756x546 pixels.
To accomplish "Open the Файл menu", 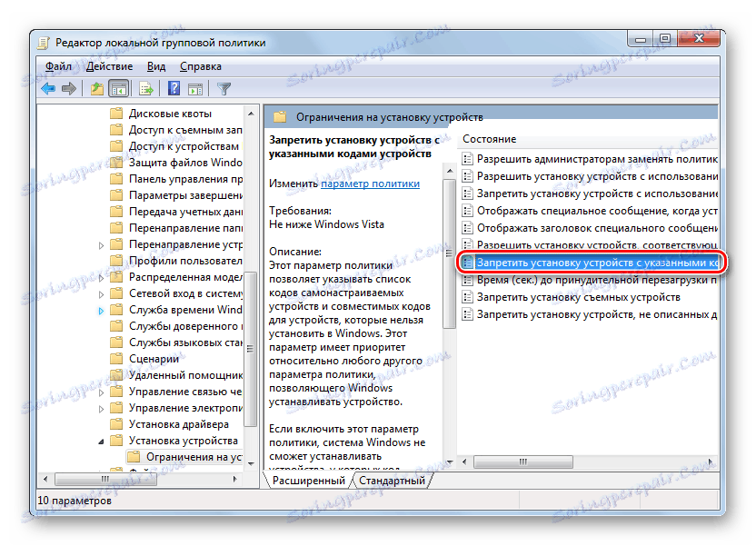I will point(58,66).
